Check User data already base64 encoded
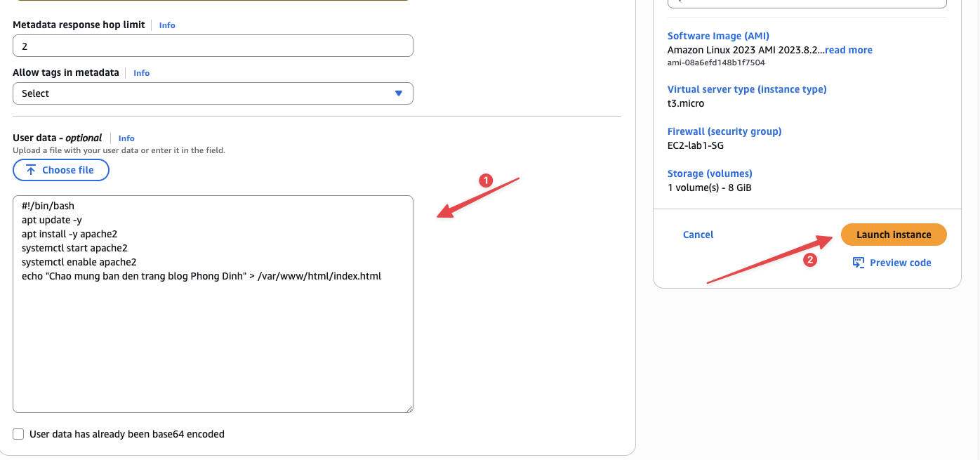The image size is (980, 460). [18, 434]
